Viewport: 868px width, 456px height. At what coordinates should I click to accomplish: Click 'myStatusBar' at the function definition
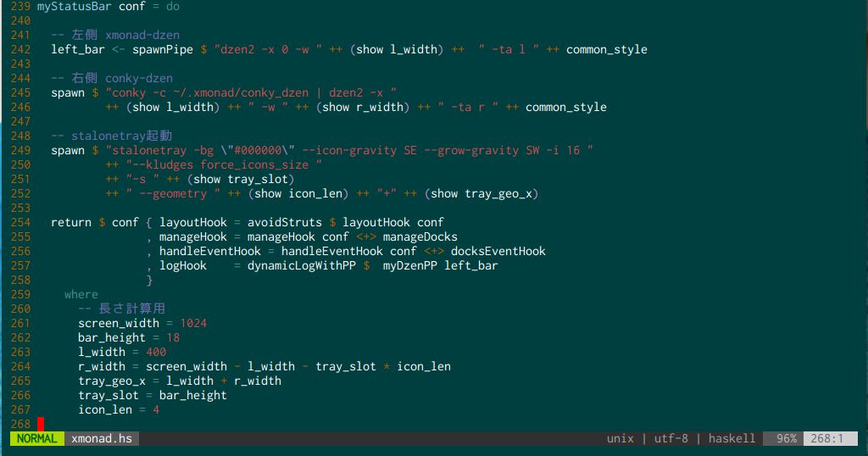point(75,7)
